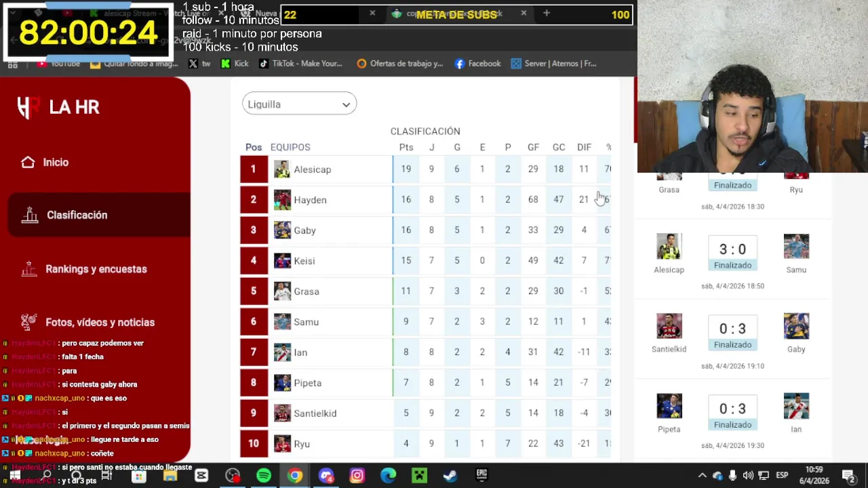868x488 pixels.
Task: Click Alesicap's 19 points cell
Action: pos(406,169)
